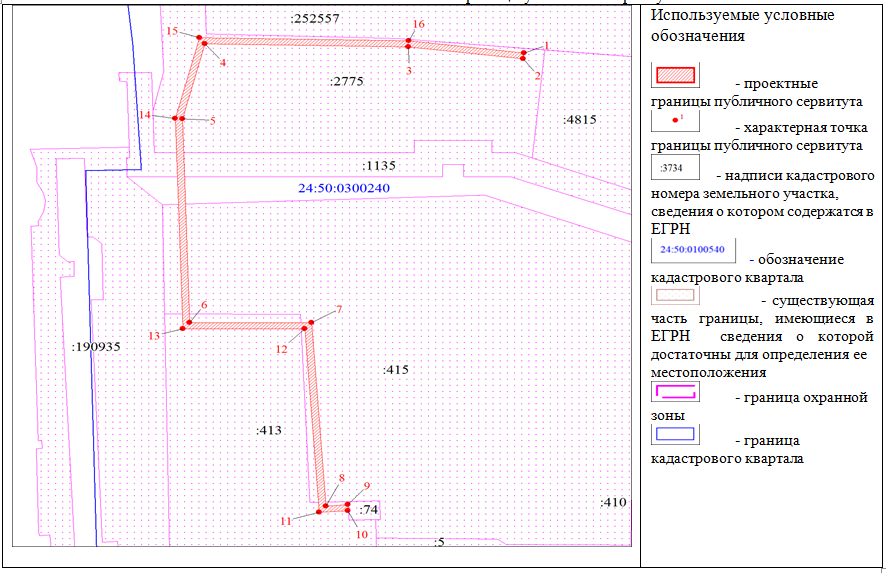Click point number 12 label
Image resolution: width=886 pixels, height=573 pixels.
click(x=281, y=349)
